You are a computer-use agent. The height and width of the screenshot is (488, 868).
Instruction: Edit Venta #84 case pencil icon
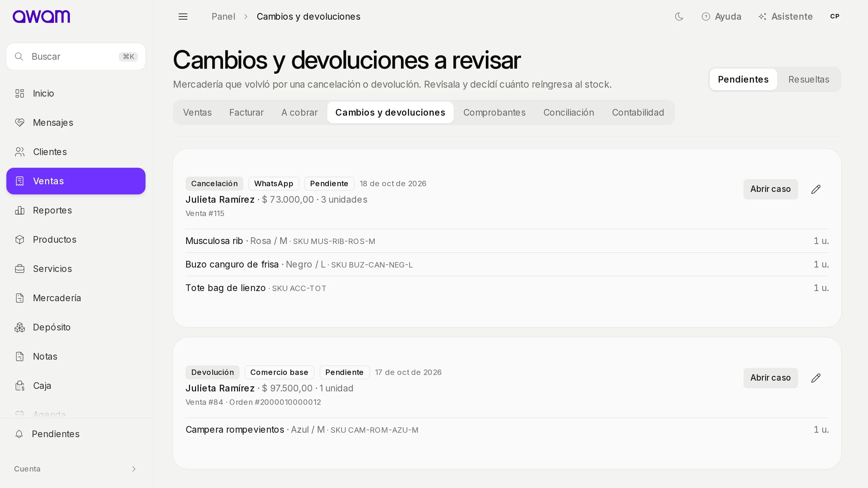pos(816,378)
